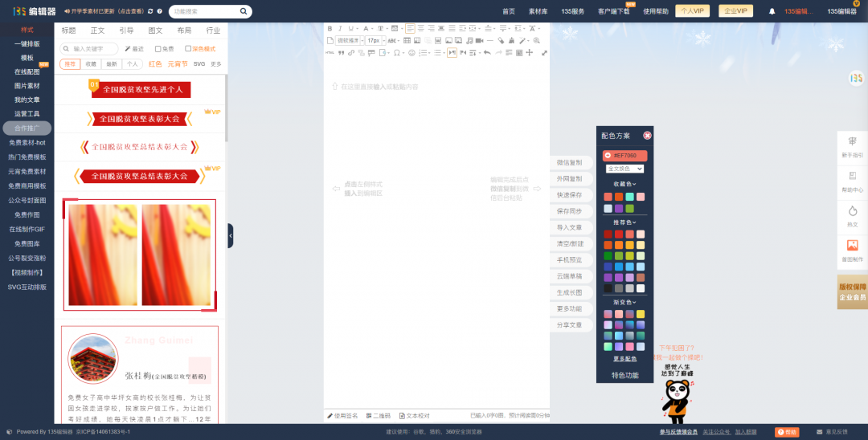
Task: Collapse the 推荐色 section
Action: tap(624, 222)
